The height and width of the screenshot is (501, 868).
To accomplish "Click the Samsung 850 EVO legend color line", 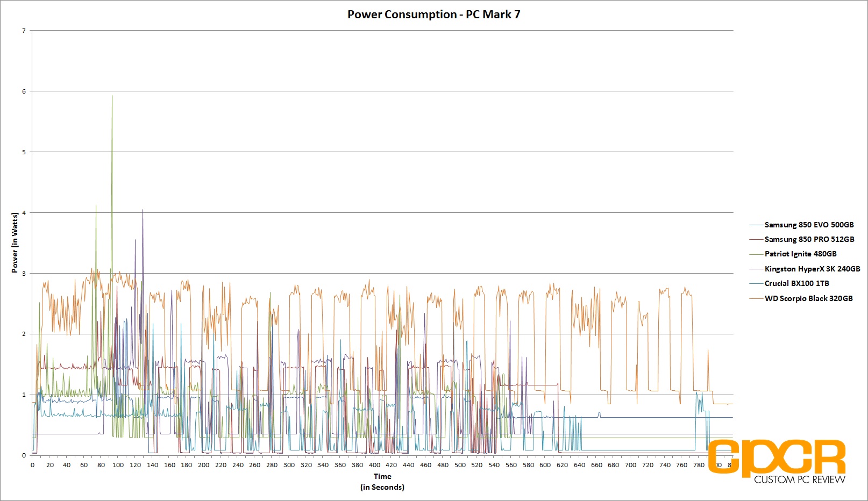I will coord(756,225).
